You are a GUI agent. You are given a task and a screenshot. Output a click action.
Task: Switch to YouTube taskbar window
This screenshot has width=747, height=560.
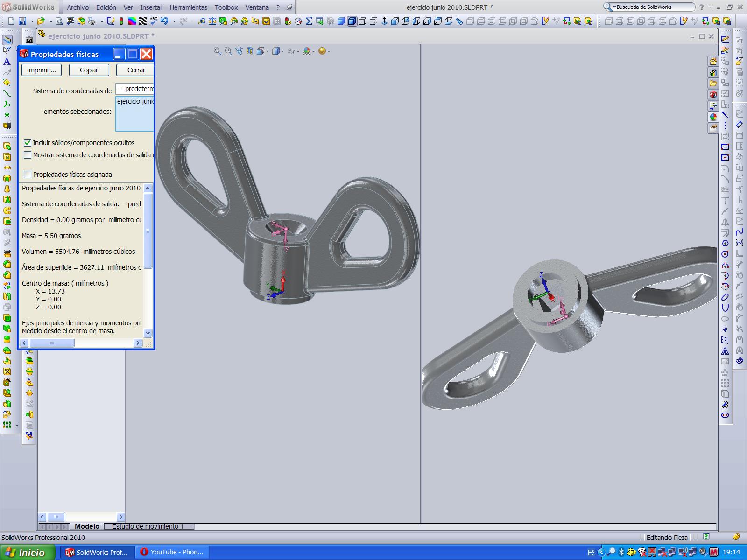pos(172,552)
